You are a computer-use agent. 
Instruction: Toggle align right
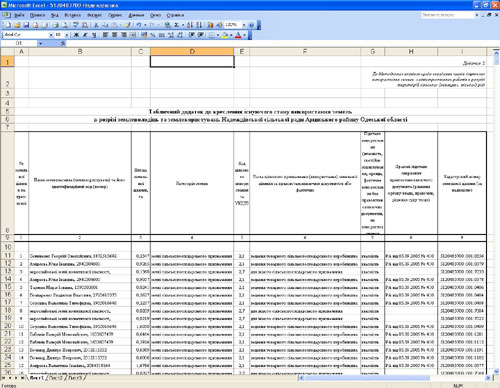[x=123, y=35]
